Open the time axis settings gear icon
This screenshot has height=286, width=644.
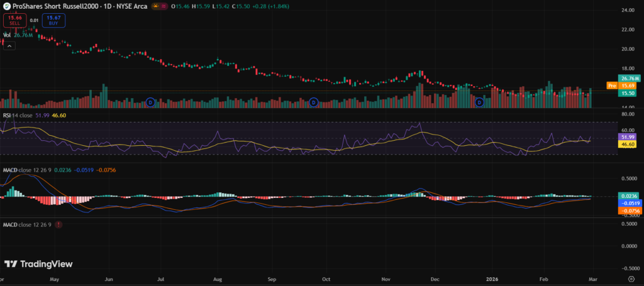(631, 276)
